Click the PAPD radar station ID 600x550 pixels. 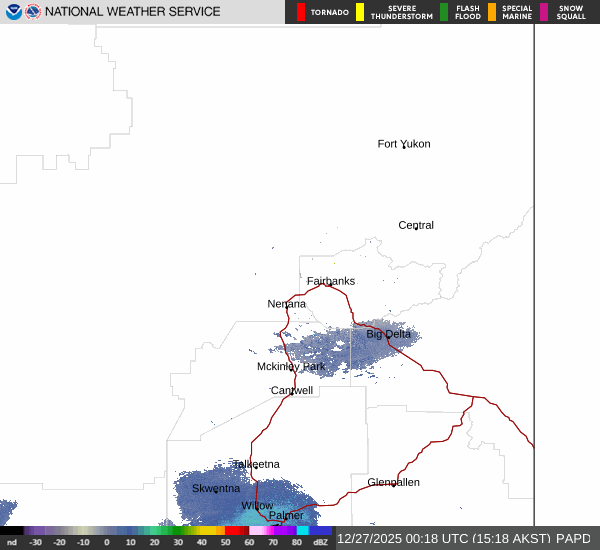tap(574, 538)
